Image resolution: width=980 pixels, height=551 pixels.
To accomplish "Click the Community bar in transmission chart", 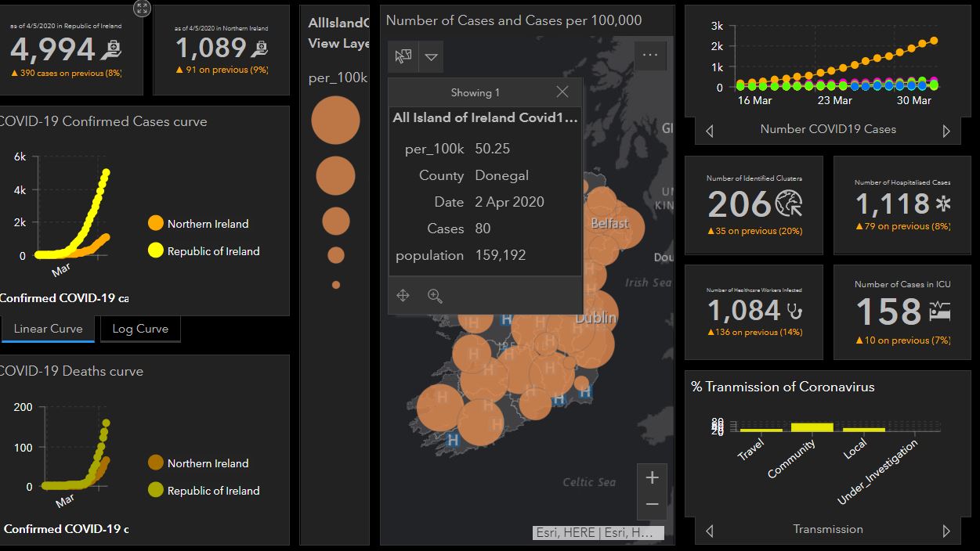I will 812,427.
